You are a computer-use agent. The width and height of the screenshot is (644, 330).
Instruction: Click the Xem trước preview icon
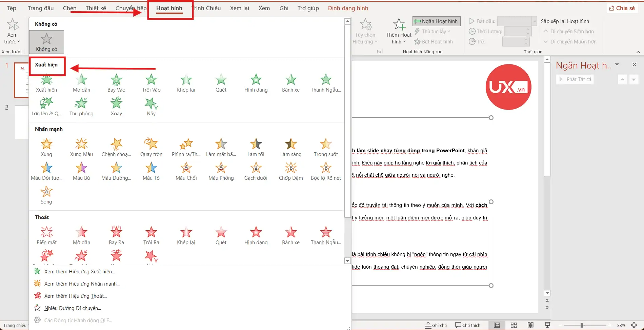click(x=12, y=24)
